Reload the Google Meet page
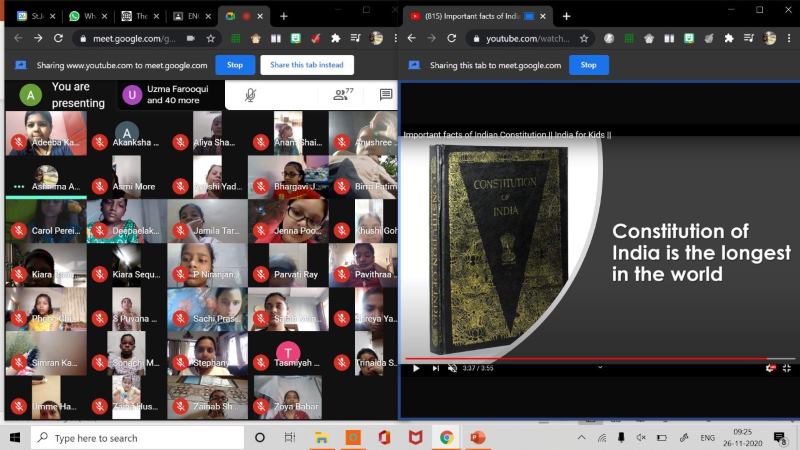This screenshot has height=450, width=800. [58, 38]
